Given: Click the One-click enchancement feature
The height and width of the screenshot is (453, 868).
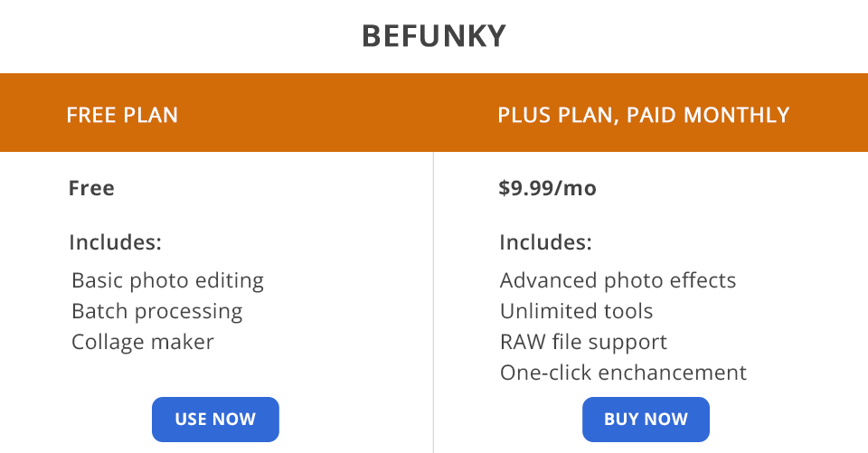Looking at the screenshot, I should (623, 373).
